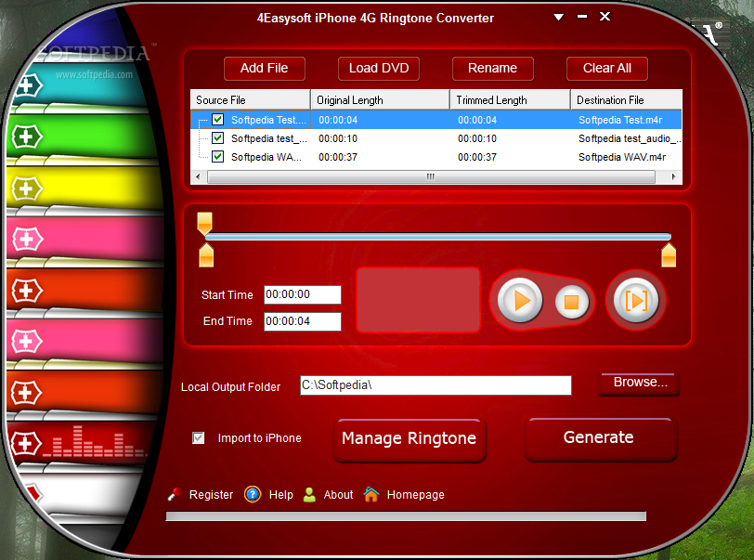Click the Register key icon
Screen dimensions: 754x560
coord(175,494)
